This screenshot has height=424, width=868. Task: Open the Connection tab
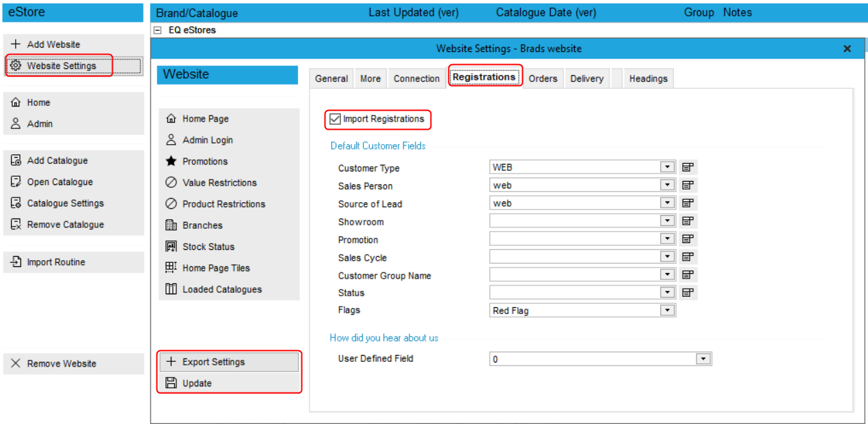pyautogui.click(x=416, y=78)
